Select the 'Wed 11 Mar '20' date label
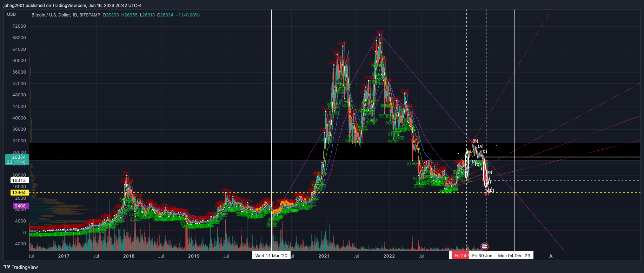644x273 pixels. pyautogui.click(x=271, y=256)
